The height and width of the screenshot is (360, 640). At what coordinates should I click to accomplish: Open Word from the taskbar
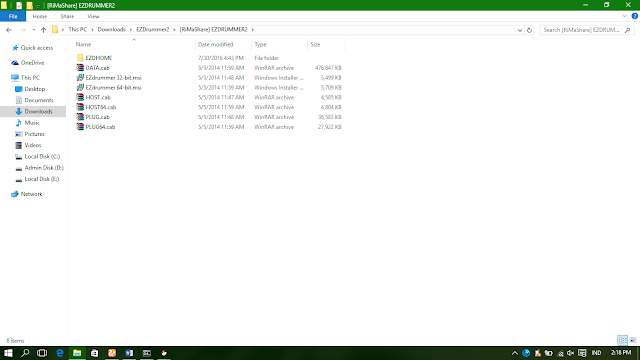click(x=129, y=353)
